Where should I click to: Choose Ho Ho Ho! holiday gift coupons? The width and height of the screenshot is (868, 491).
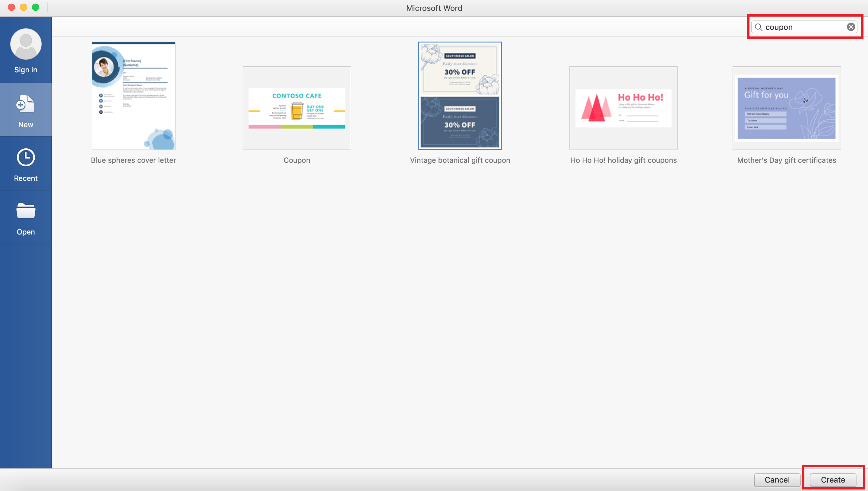[623, 108]
